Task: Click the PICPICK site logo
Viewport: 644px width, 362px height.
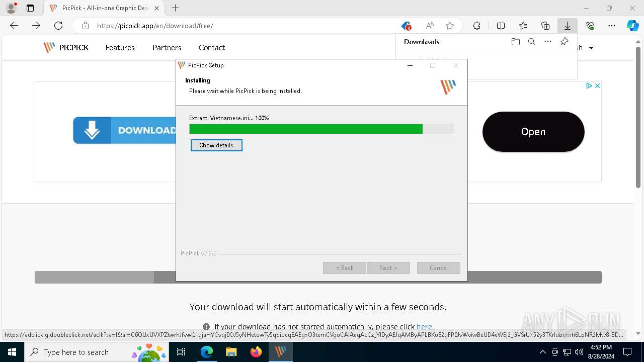Action: (x=66, y=48)
